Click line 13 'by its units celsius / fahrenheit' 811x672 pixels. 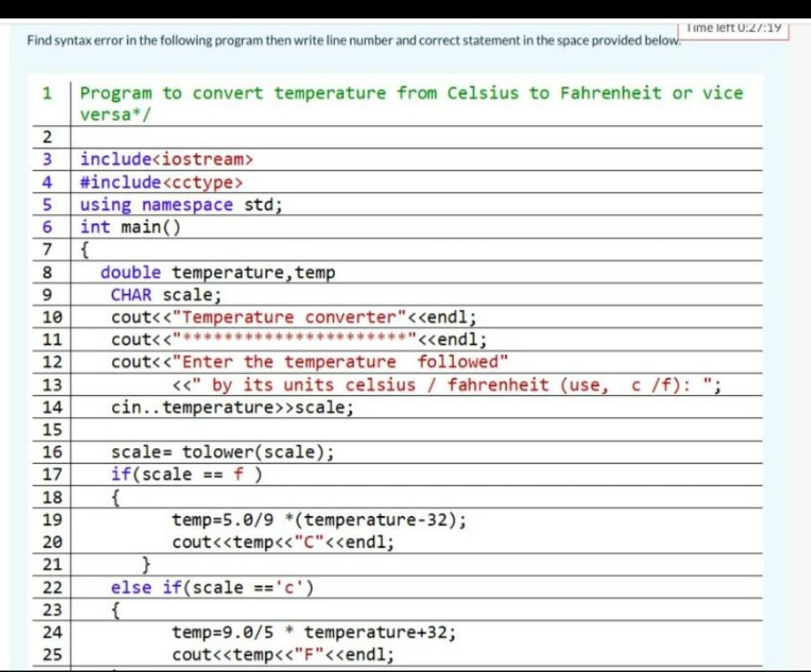(x=447, y=385)
